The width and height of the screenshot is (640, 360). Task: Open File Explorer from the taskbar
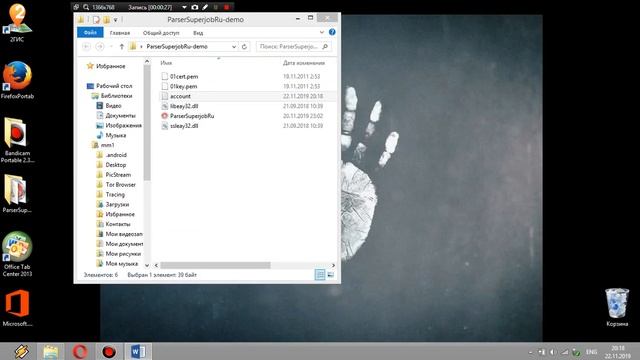click(x=51, y=351)
